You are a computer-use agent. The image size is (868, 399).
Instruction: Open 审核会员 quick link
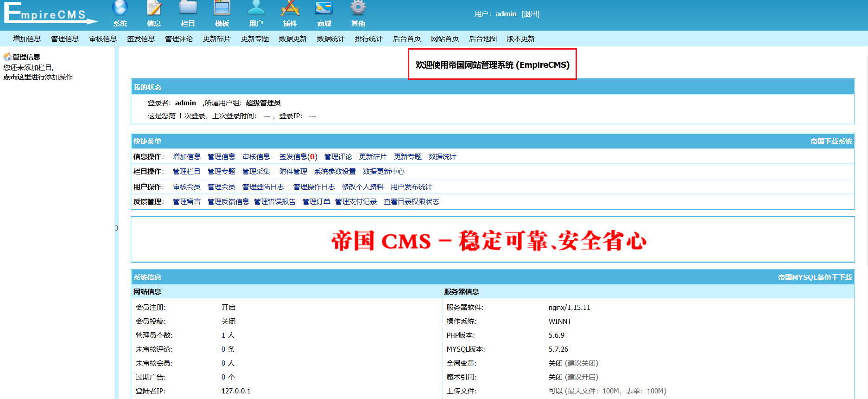tap(187, 187)
